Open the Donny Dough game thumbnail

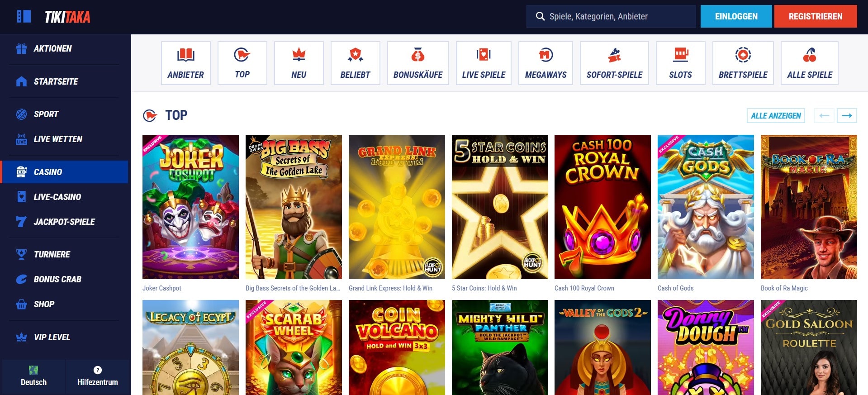click(706, 347)
